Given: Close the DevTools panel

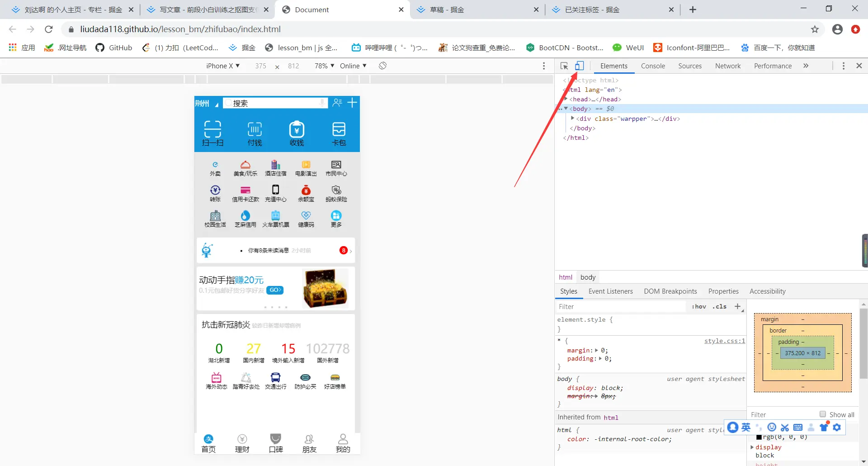Looking at the screenshot, I should coord(859,66).
